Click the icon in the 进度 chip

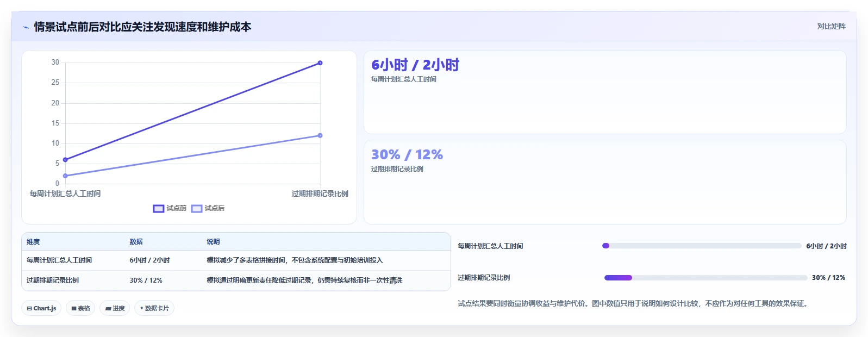(108, 308)
